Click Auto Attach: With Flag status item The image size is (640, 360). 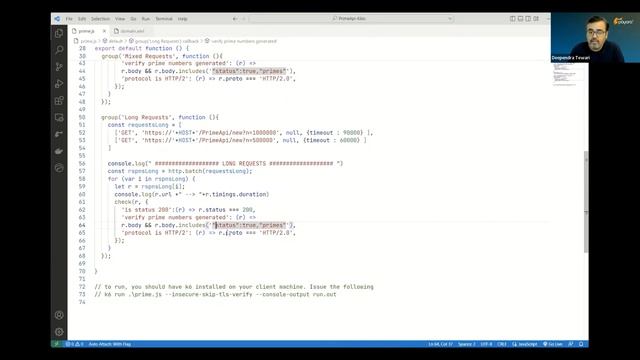[x=110, y=344]
